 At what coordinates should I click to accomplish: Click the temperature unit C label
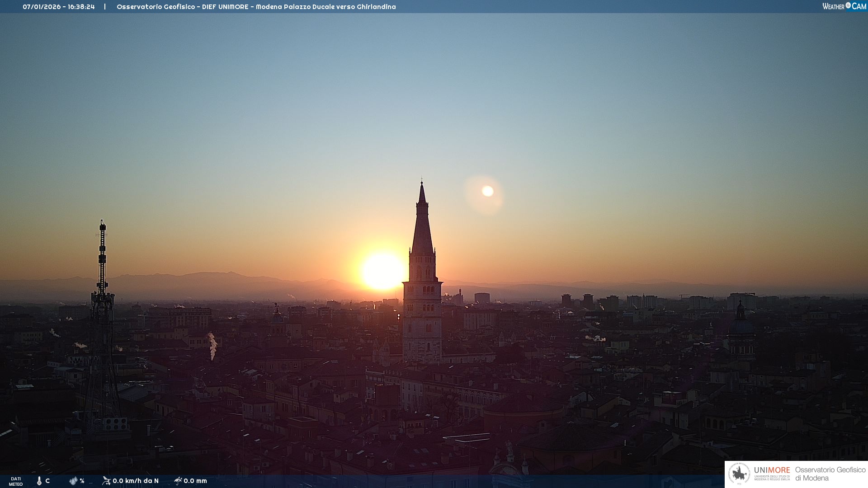click(47, 481)
